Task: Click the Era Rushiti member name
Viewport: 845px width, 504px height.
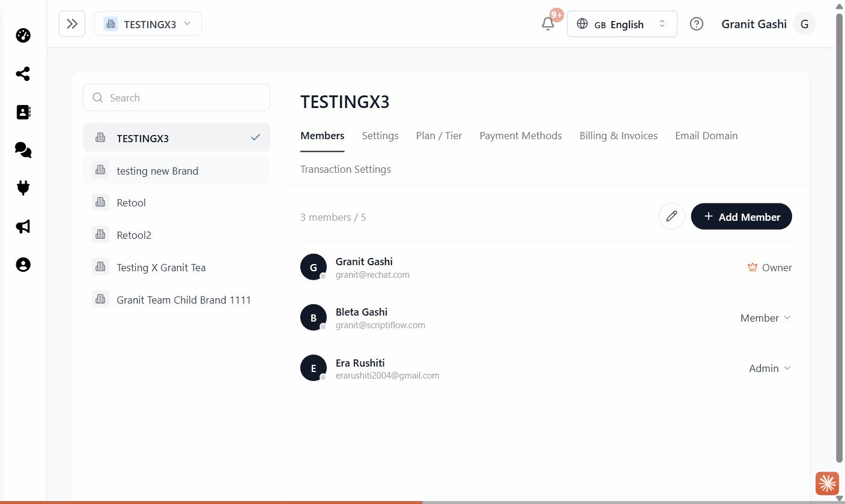Action: pos(360,363)
